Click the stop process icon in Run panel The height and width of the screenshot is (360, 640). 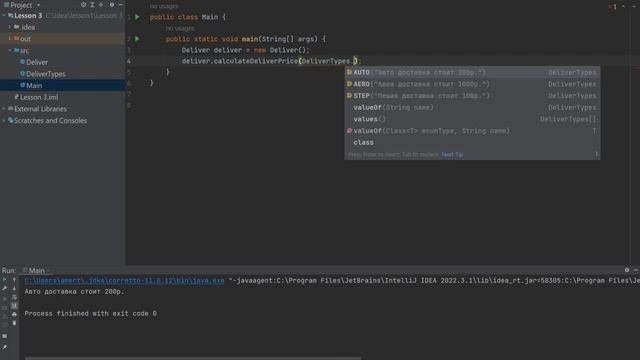tap(4, 298)
